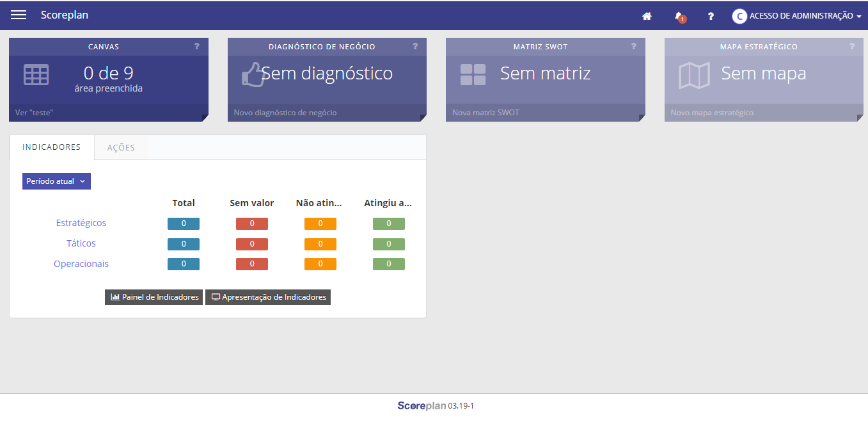
Task: Open the hamburger navigation menu
Action: pos(19,15)
